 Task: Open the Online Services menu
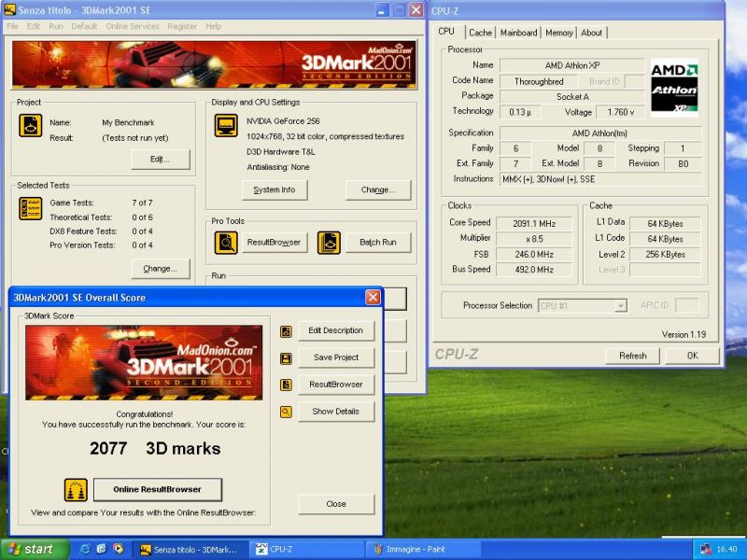pyautogui.click(x=133, y=26)
